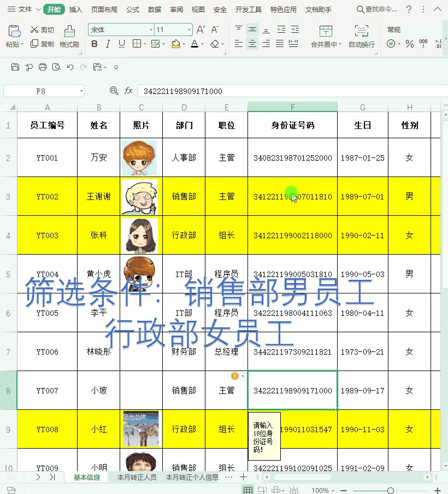
Task: Open the fill color bucket icon
Action: (175, 44)
